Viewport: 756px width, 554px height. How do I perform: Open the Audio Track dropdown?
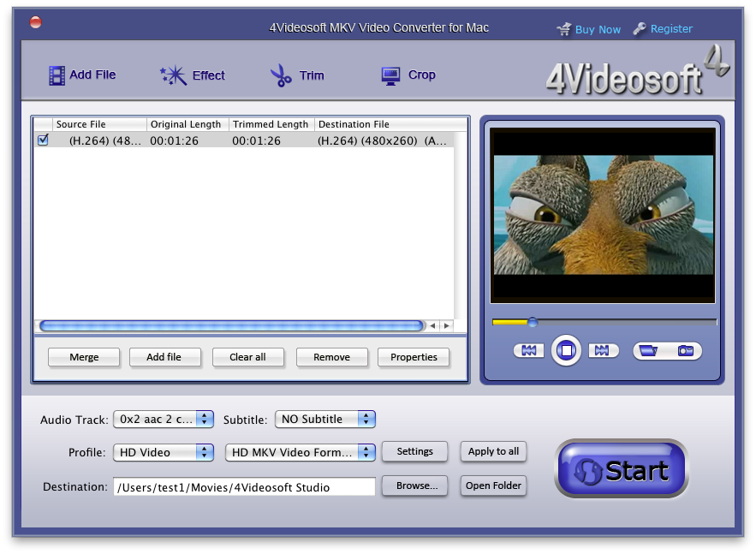164,419
